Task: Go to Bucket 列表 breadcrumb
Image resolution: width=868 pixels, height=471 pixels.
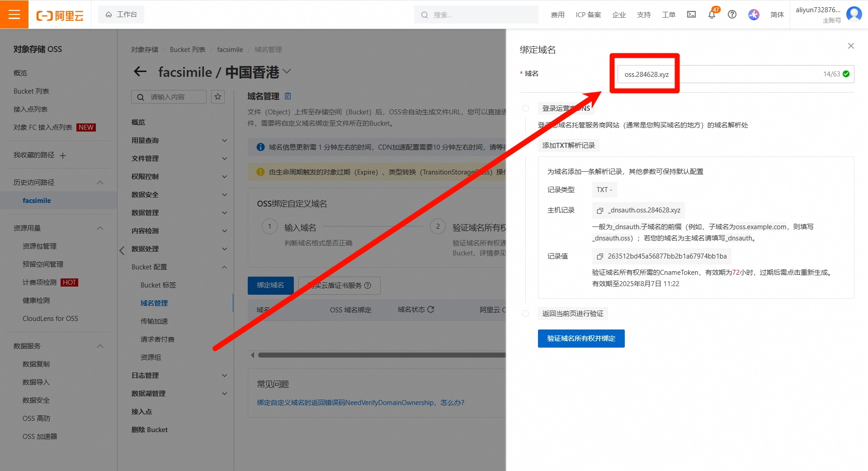Action: pyautogui.click(x=187, y=49)
